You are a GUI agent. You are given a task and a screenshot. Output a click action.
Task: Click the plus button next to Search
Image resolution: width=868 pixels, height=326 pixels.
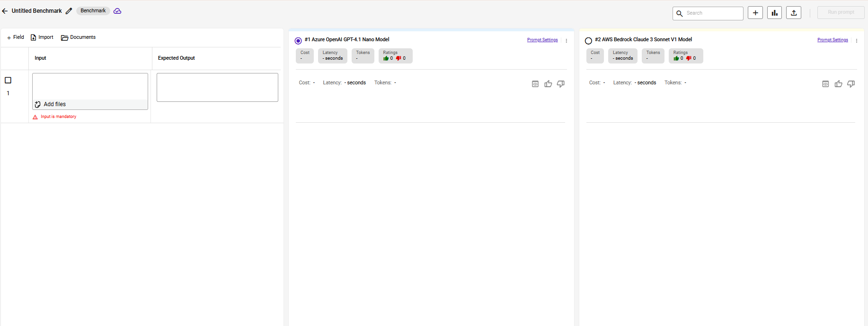[755, 13]
